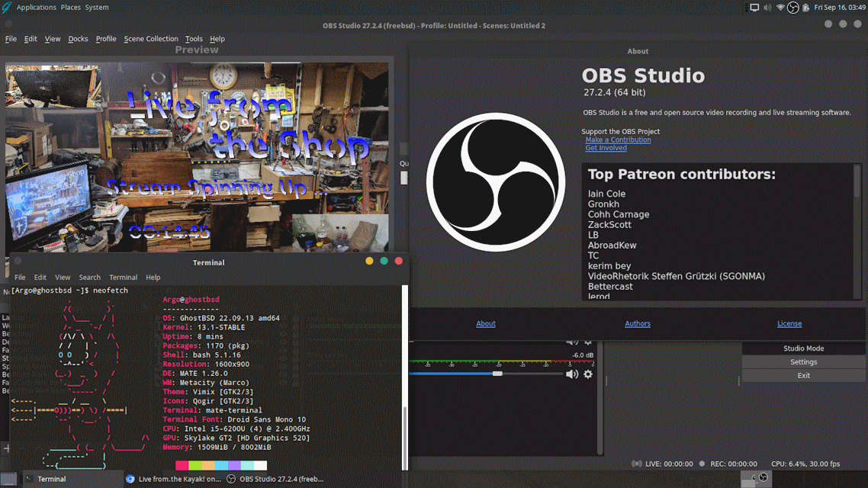Click the LIVE broadcast status icon
Image resolution: width=868 pixels, height=488 pixels.
tap(637, 464)
